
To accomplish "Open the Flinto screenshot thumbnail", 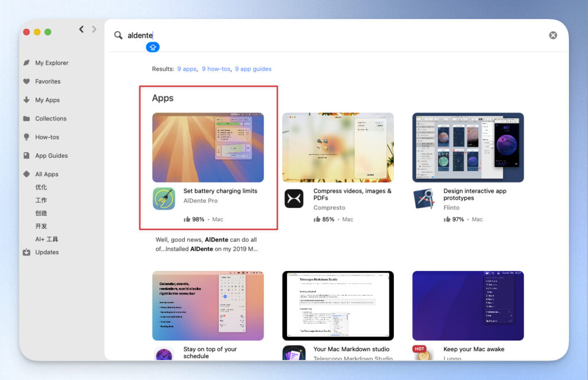I will 468,148.
